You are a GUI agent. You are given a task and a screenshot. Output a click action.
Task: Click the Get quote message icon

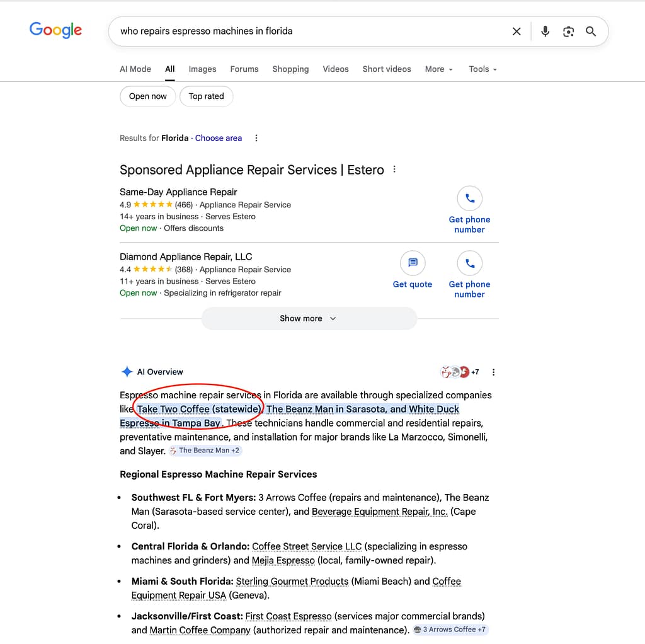click(x=413, y=263)
